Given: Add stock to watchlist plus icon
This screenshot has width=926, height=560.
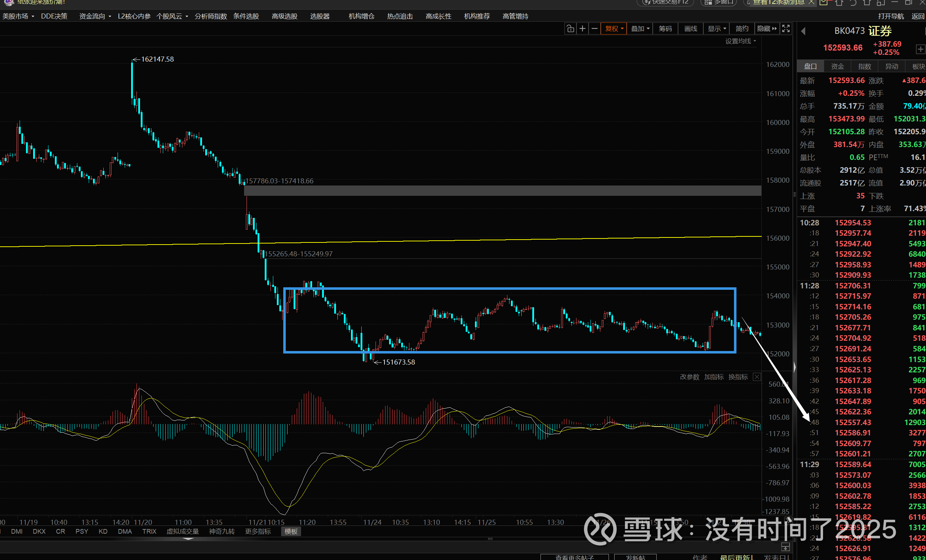Looking at the screenshot, I should tap(920, 49).
